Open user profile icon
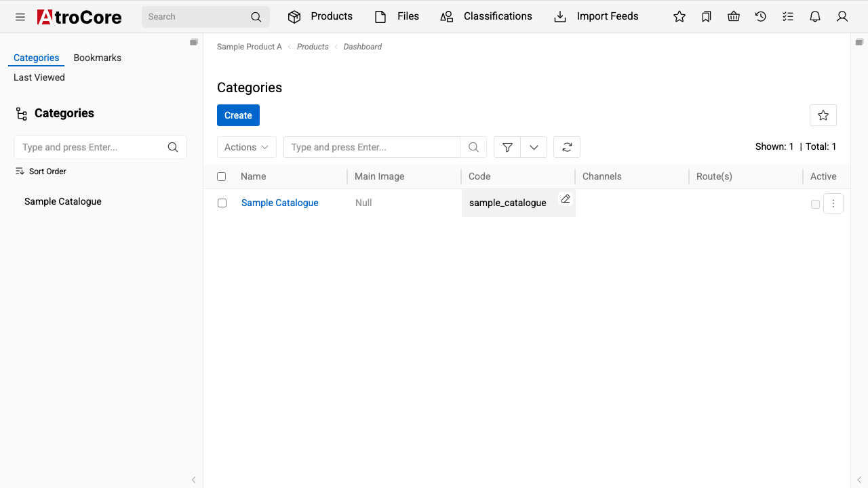 tap(842, 17)
